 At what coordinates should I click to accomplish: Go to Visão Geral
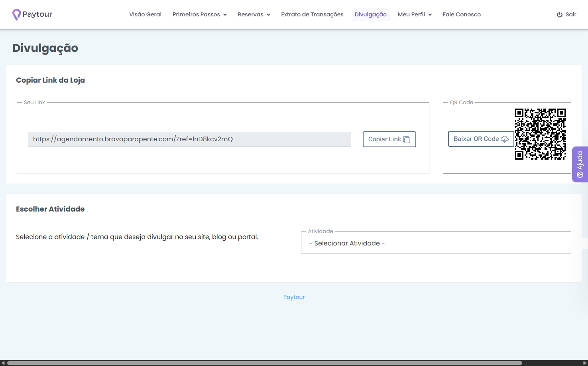tap(145, 14)
